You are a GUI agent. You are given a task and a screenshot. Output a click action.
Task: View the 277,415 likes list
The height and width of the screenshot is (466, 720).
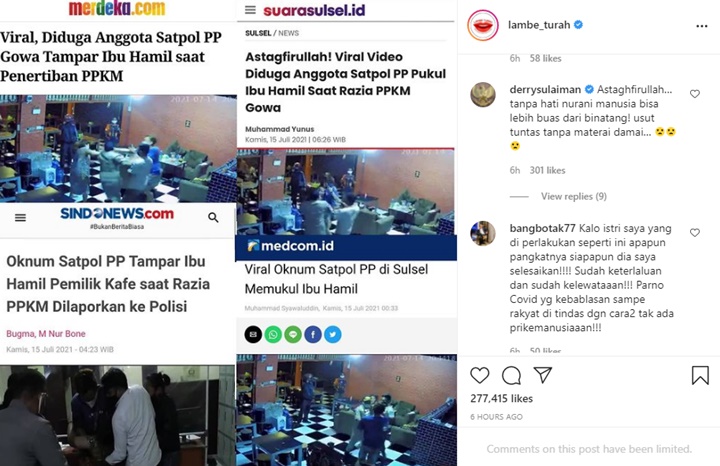point(501,399)
